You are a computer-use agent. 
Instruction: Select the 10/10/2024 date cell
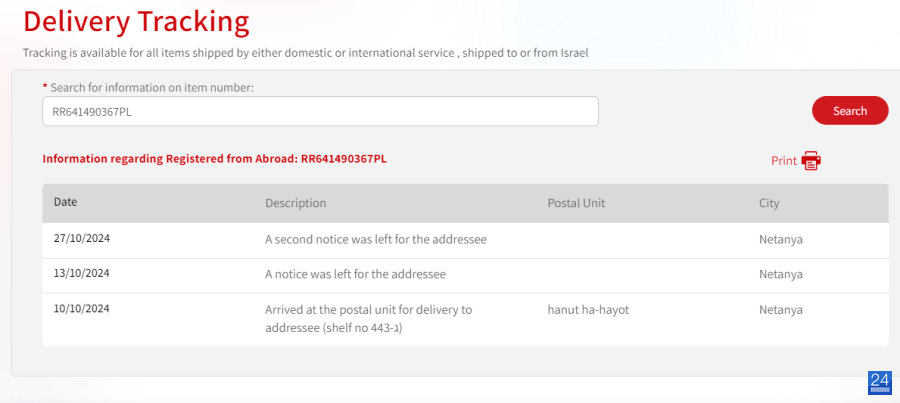(x=82, y=308)
